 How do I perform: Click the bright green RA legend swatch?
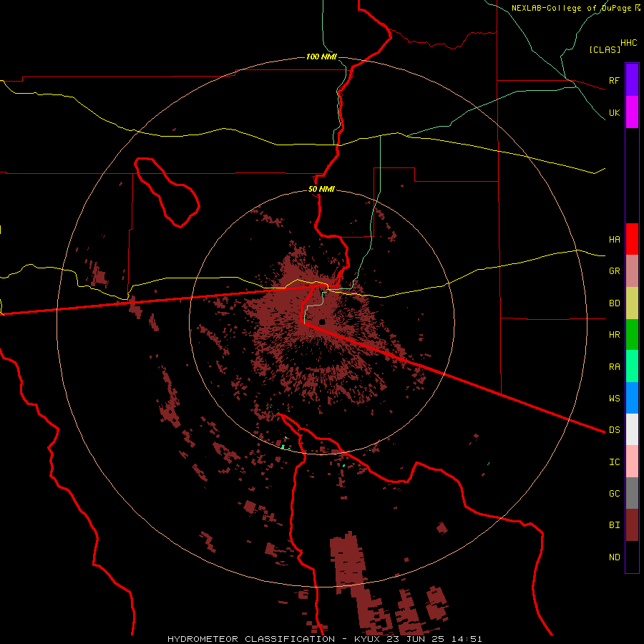point(632,366)
